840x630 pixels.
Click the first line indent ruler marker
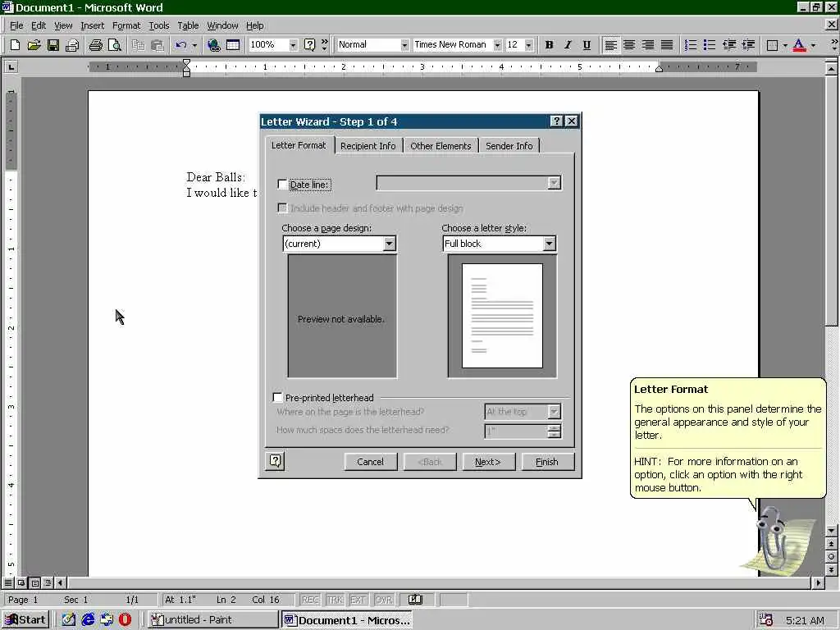point(186,63)
